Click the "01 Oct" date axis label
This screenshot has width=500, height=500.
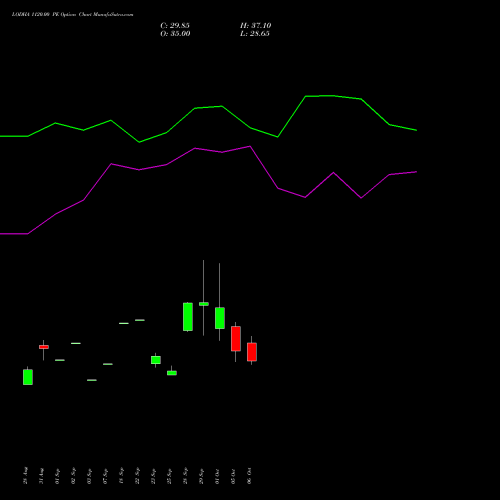click(x=218, y=476)
